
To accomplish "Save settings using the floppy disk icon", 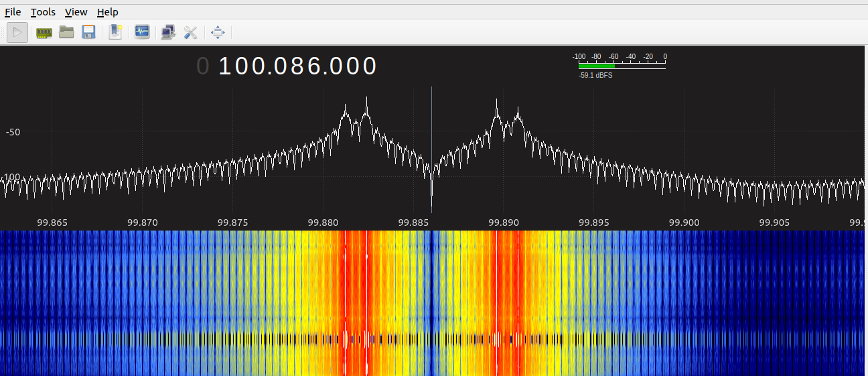I will [x=88, y=32].
